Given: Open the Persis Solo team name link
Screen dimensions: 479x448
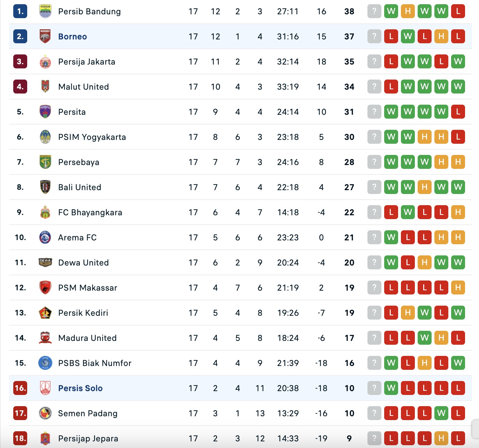Looking at the screenshot, I should (x=80, y=388).
